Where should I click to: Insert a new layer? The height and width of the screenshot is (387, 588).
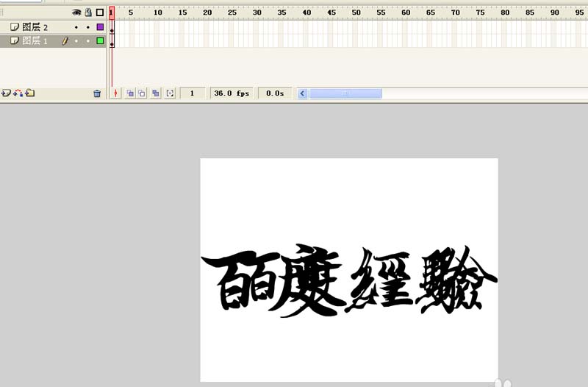[6, 93]
